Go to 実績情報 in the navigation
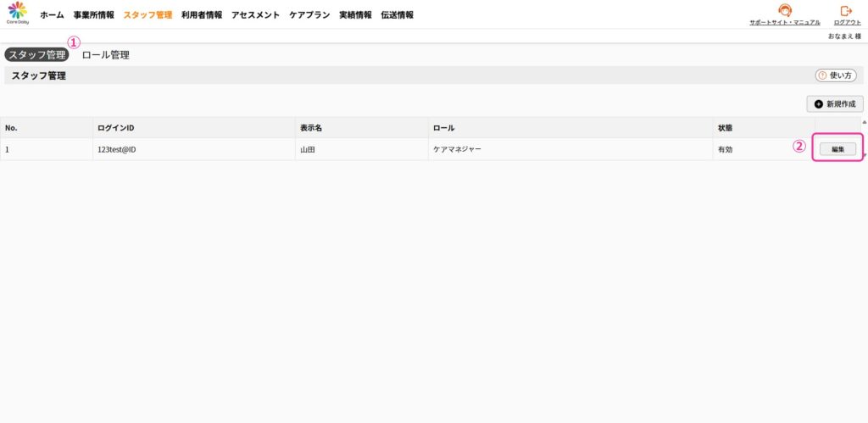The height and width of the screenshot is (423, 868). [355, 15]
